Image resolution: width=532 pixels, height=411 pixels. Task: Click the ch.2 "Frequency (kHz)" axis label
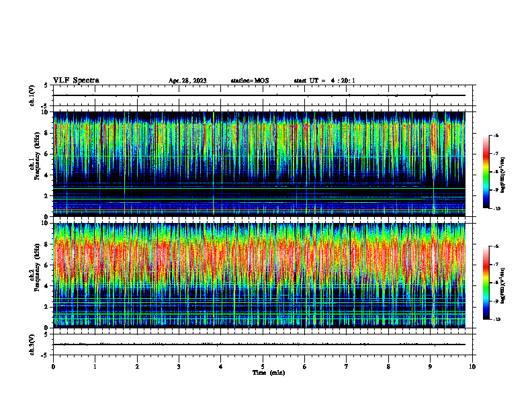coord(37,267)
